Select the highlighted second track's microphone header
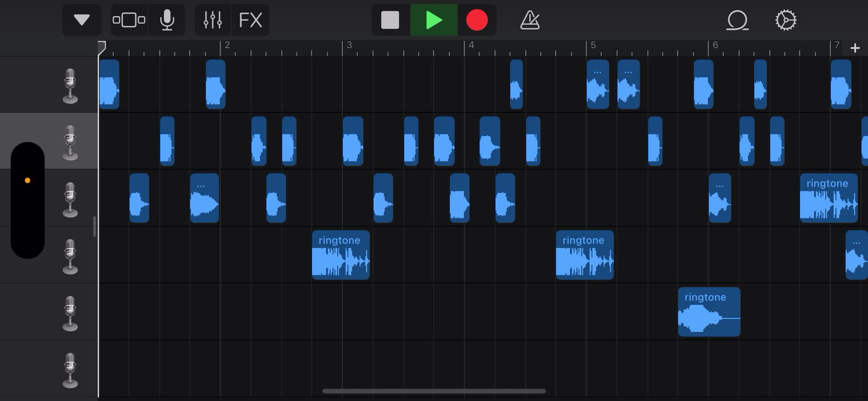Viewport: 868px width, 401px height. (x=70, y=143)
